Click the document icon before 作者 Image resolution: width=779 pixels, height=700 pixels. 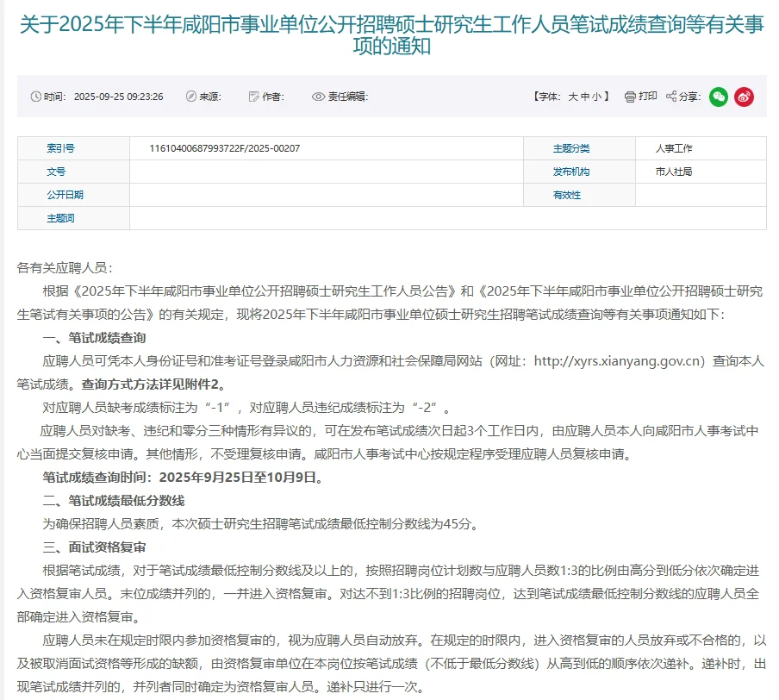click(x=255, y=97)
